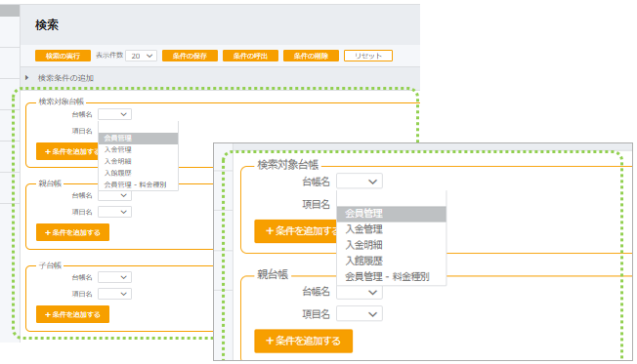637x364 pixels.
Task: Click +条件を追加する under enlarged 検索対象台帳
Action: pyautogui.click(x=296, y=231)
